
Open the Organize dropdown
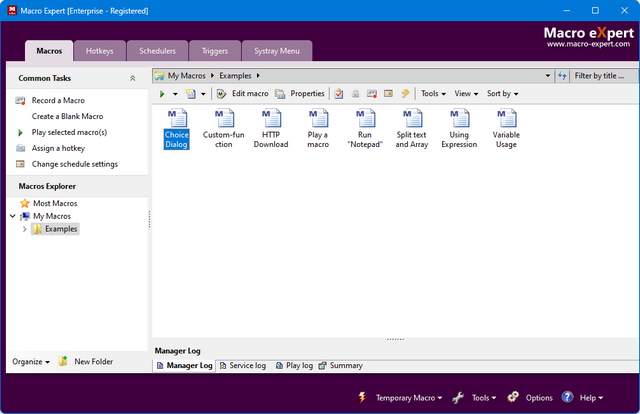(x=31, y=362)
